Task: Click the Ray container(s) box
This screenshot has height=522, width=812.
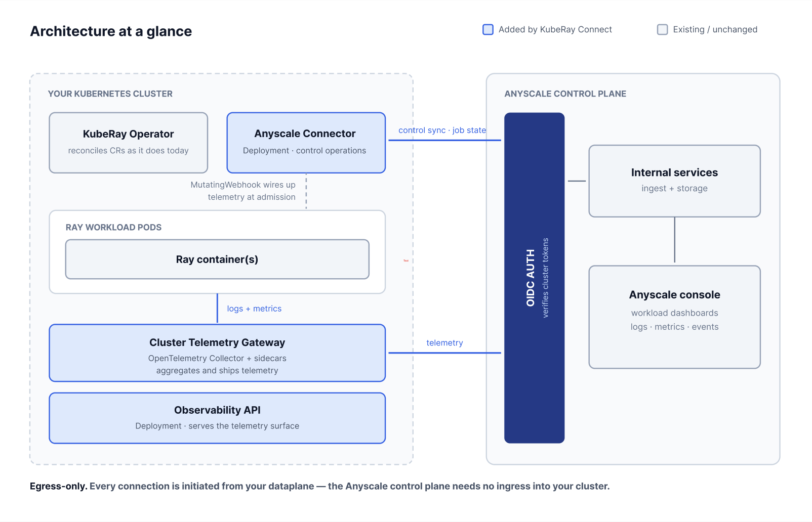Action: [x=217, y=259]
